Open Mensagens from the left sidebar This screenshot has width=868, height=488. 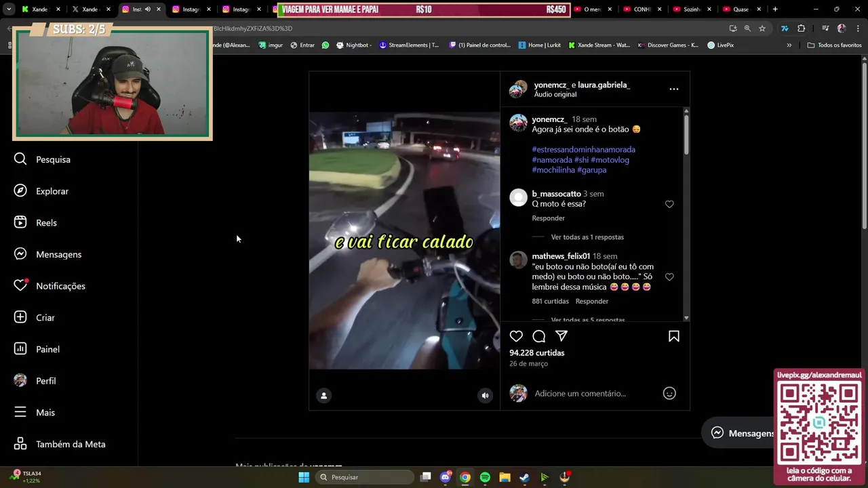(47, 254)
